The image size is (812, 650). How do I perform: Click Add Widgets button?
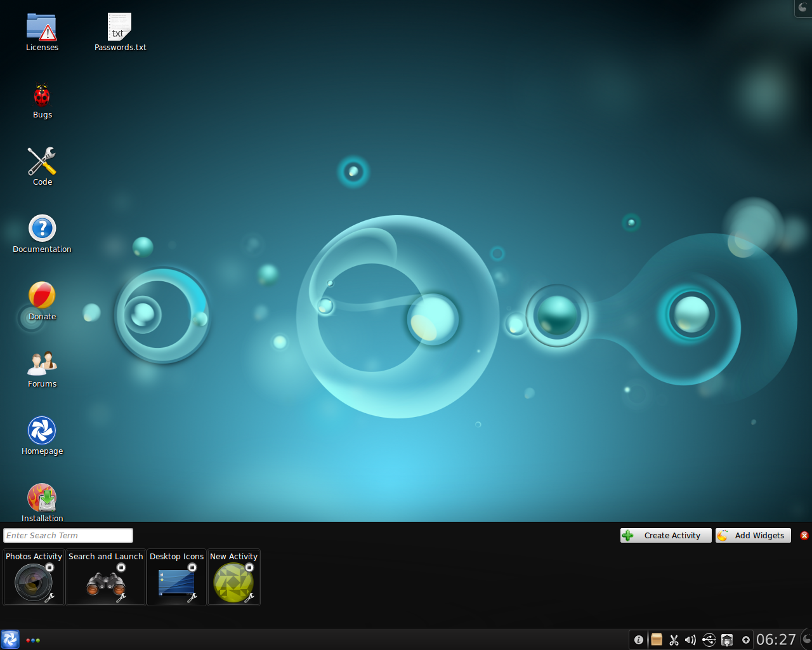(x=754, y=535)
